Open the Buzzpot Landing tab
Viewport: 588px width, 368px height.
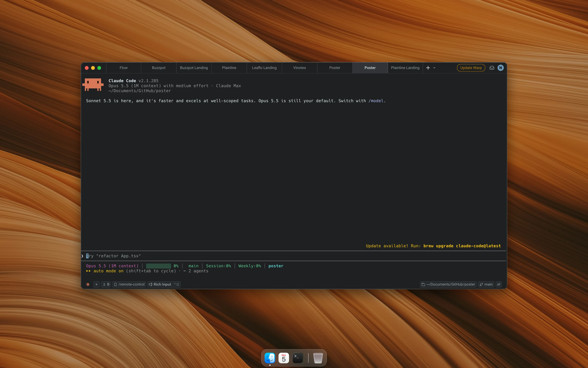point(194,68)
